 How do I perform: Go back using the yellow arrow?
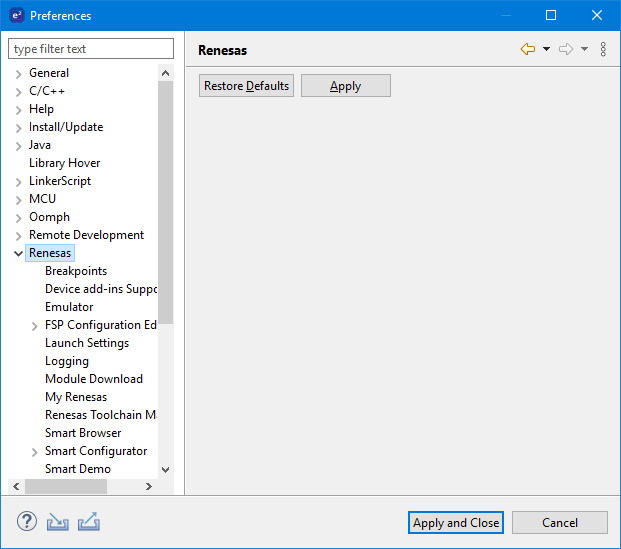528,49
